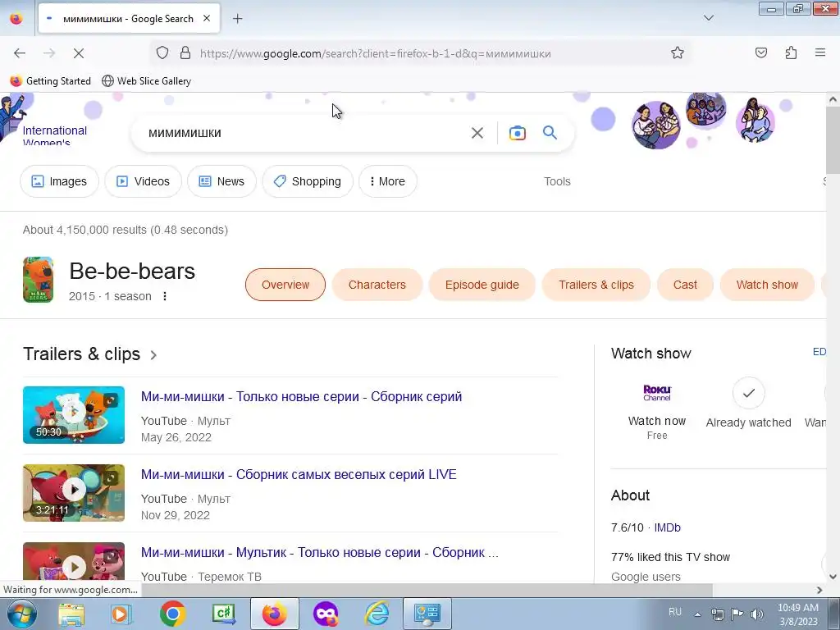840x630 pixels.
Task: Open search Tools
Action: (557, 181)
